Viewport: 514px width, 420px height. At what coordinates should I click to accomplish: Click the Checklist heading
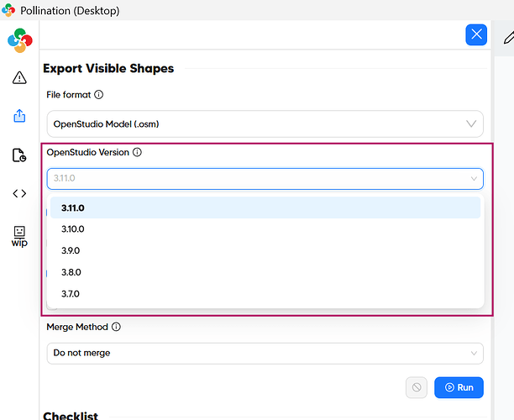tap(71, 416)
